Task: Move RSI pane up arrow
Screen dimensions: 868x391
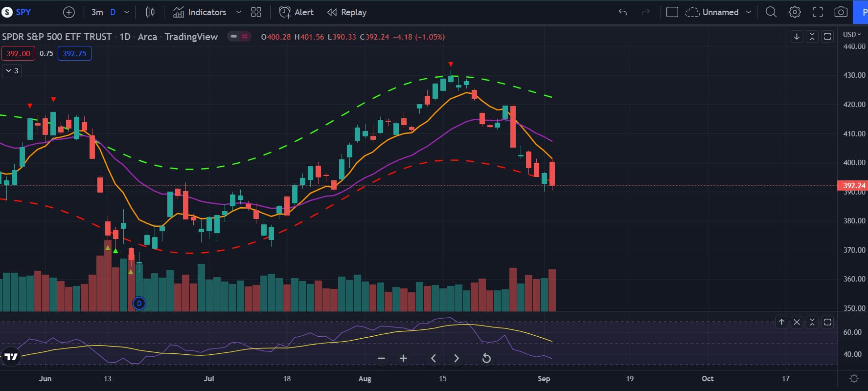Action: click(x=782, y=322)
